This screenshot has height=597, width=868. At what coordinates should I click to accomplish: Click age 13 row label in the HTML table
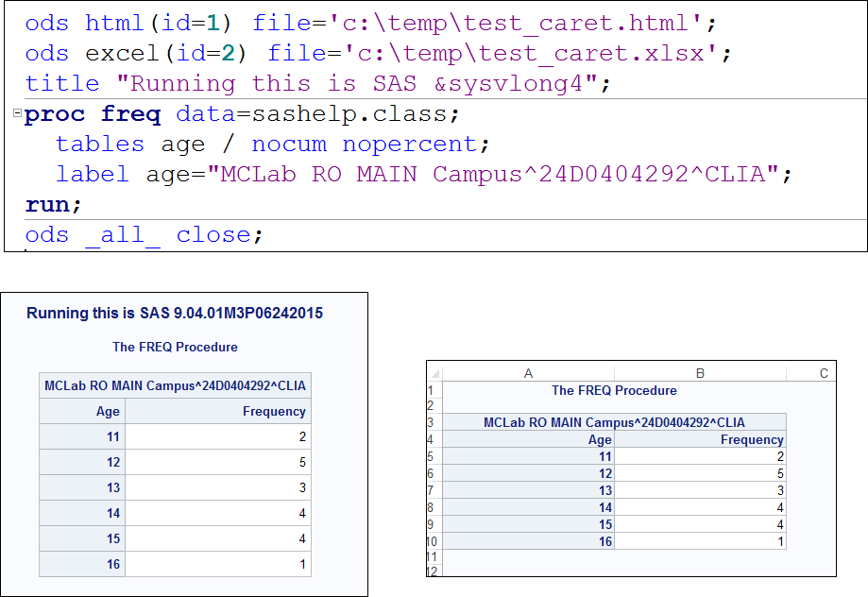(113, 487)
